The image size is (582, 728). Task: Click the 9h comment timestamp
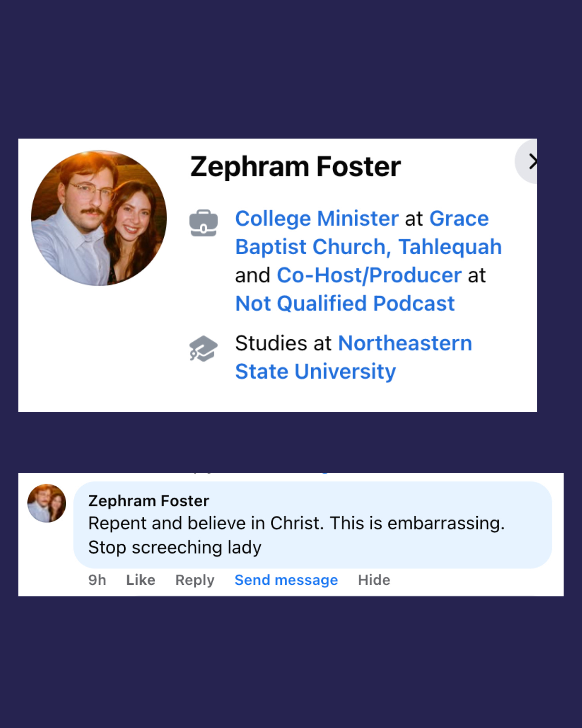tap(97, 580)
